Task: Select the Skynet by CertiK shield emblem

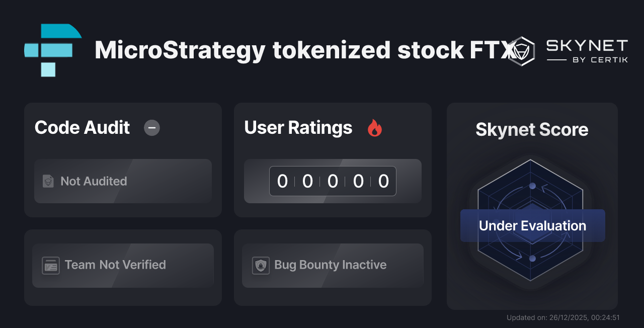Action: [522, 51]
